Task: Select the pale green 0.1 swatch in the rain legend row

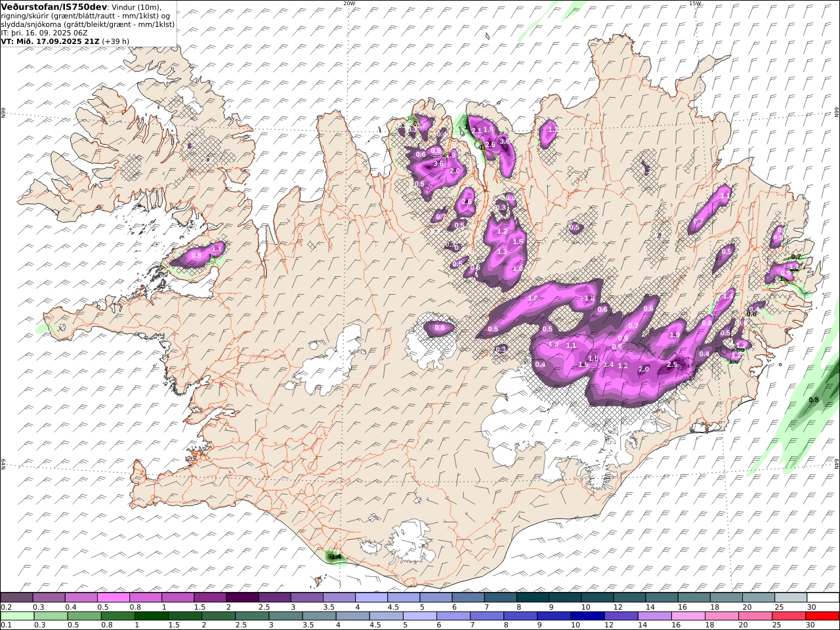Action: click(x=17, y=616)
